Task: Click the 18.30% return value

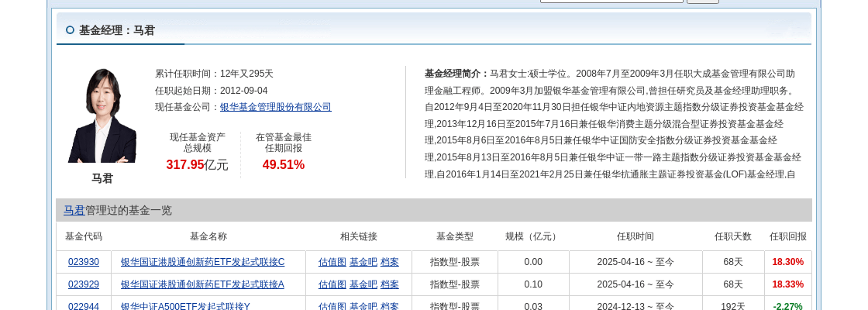Action: [787, 262]
